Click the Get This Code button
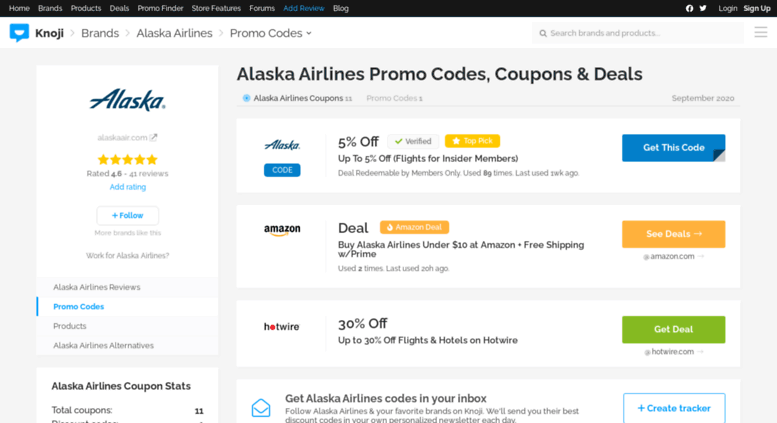Viewport: 777px width, 423px height. tap(673, 148)
